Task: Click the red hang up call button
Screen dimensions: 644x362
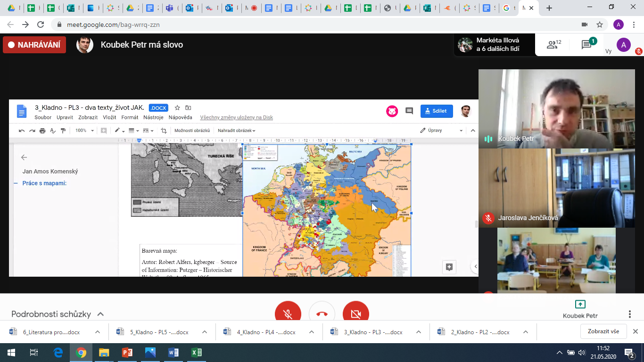Action: [x=322, y=313]
